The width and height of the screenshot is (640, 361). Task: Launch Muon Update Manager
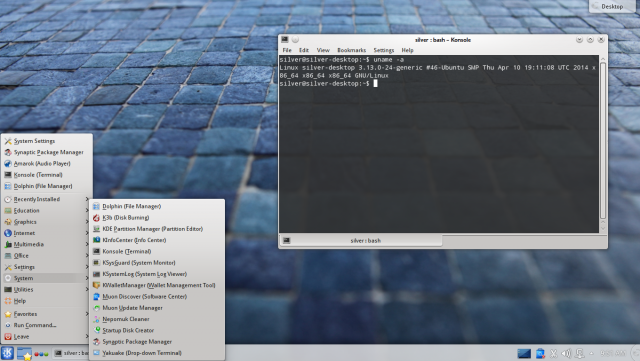[x=157, y=308]
